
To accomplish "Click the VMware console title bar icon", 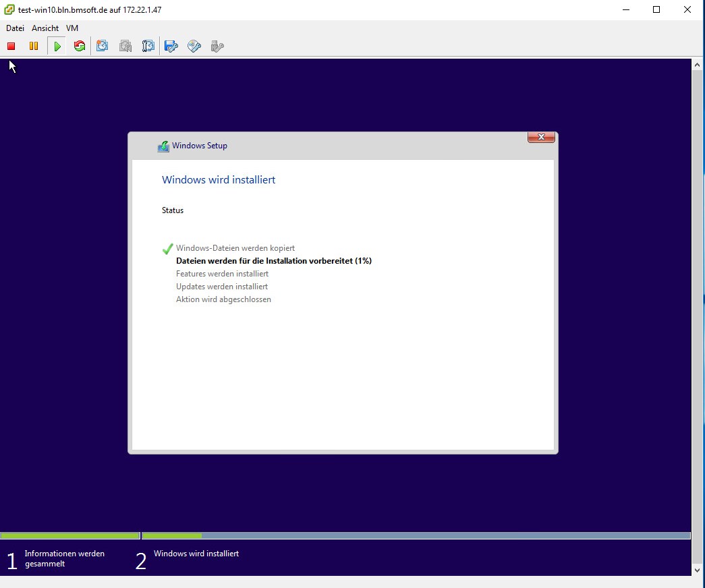I will click(9, 9).
